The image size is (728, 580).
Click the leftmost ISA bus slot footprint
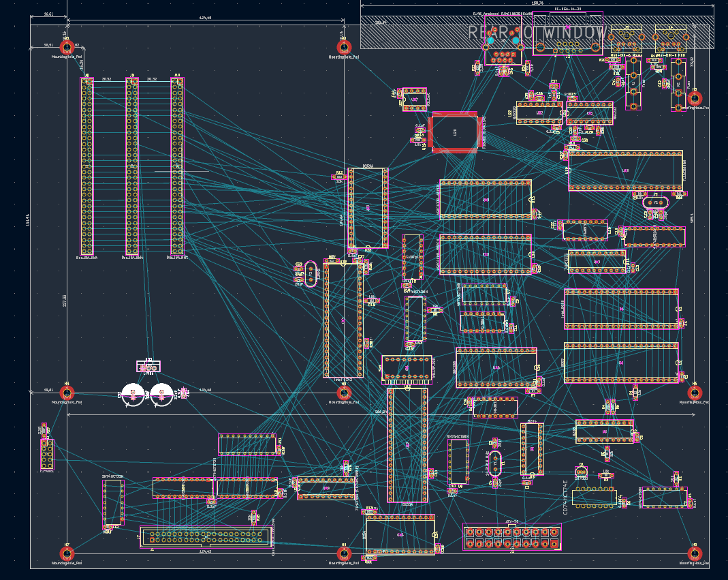86,166
